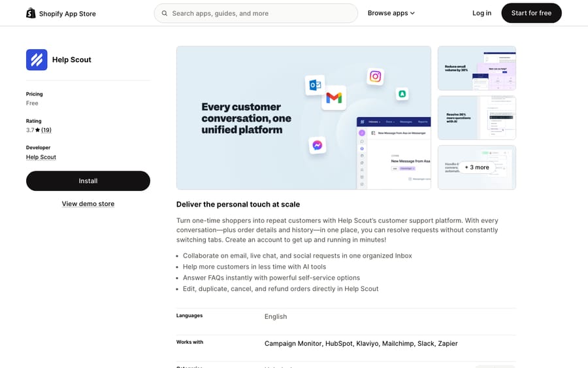588x368 pixels.
Task: Click the bullet about collaborating on email
Action: (x=297, y=256)
